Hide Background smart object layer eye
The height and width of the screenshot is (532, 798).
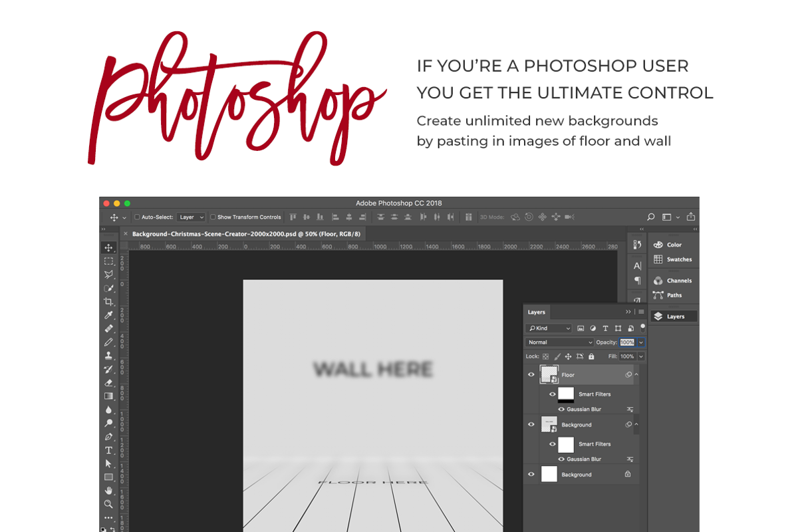click(531, 424)
